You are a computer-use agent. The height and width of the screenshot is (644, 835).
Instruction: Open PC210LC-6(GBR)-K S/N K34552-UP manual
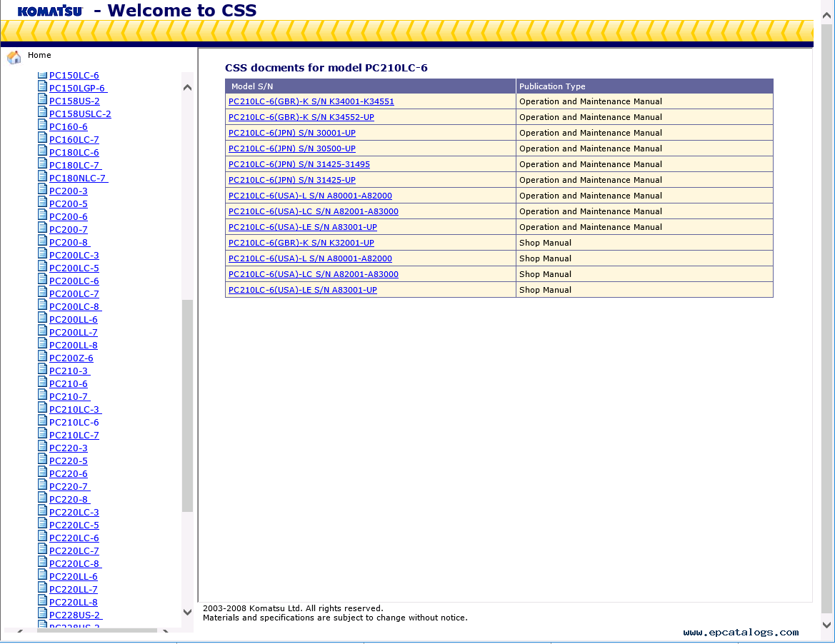(301, 117)
